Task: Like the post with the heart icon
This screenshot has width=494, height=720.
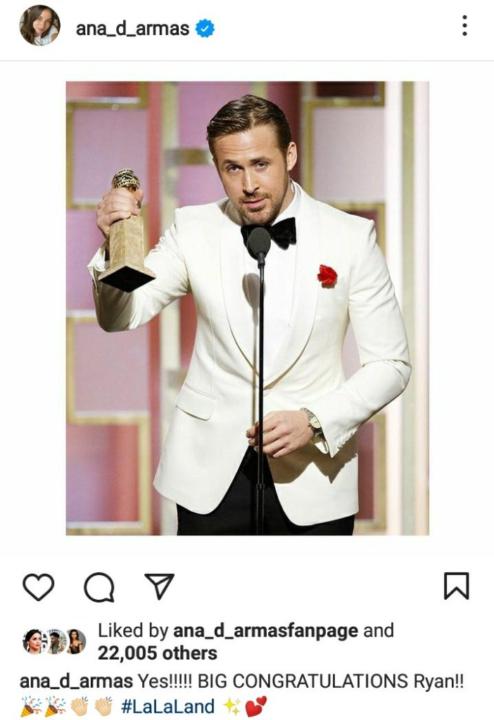Action: click(39, 586)
